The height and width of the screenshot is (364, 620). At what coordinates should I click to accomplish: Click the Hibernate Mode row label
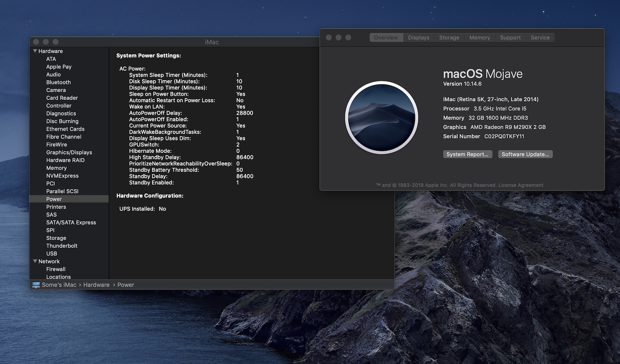[150, 151]
